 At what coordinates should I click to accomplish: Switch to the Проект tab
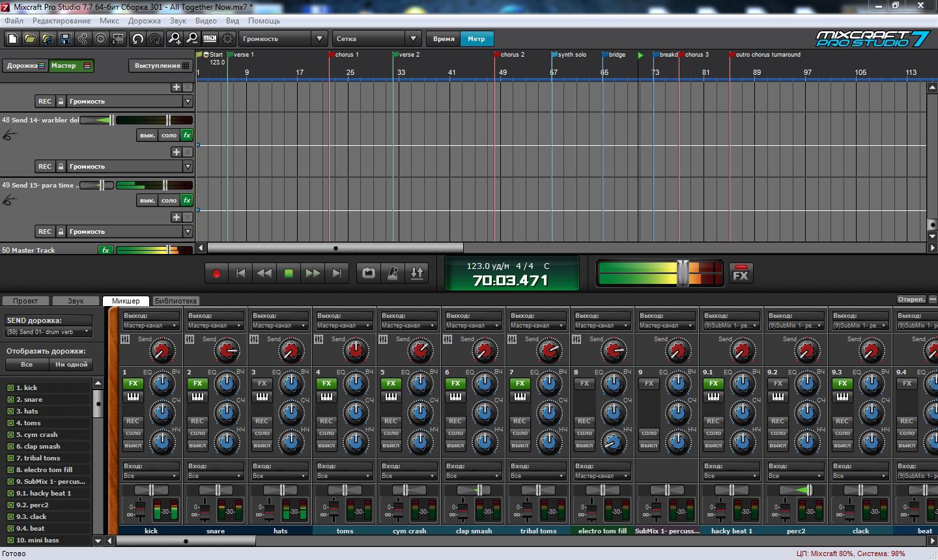(25, 301)
